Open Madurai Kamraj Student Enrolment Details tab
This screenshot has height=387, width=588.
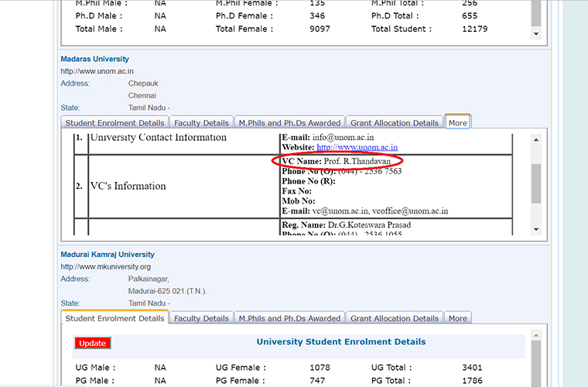pos(115,318)
